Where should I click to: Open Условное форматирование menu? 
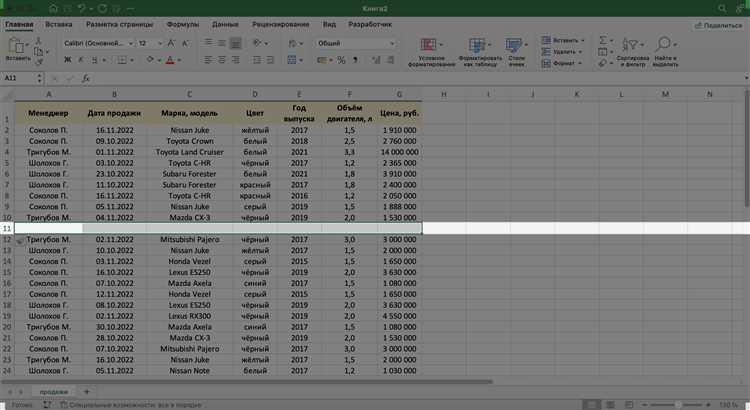pos(431,52)
